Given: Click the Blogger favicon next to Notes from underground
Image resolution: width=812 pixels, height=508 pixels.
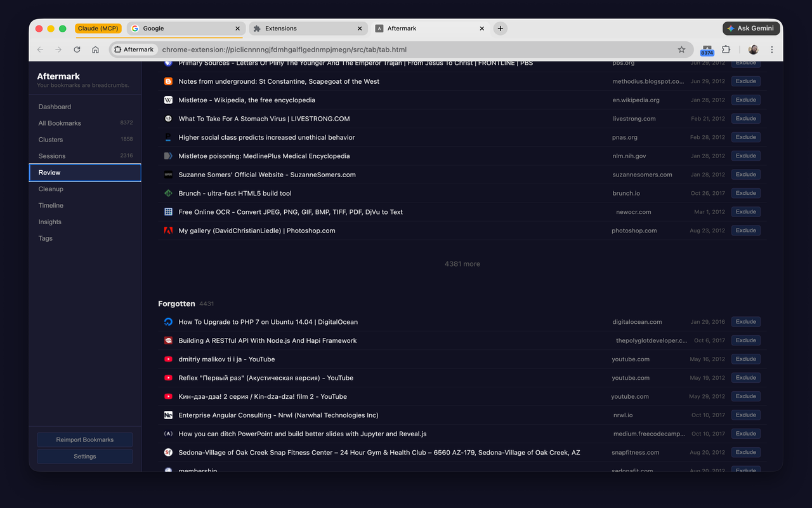Looking at the screenshot, I should (x=168, y=81).
